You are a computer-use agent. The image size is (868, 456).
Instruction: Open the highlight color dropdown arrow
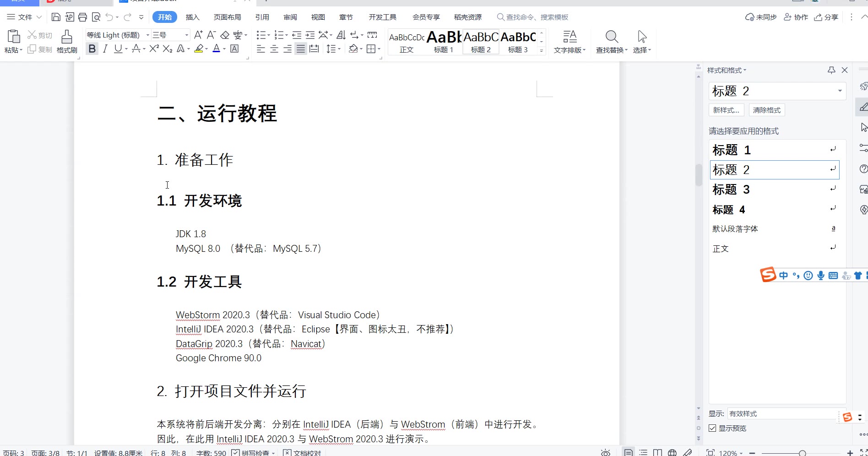click(x=206, y=49)
